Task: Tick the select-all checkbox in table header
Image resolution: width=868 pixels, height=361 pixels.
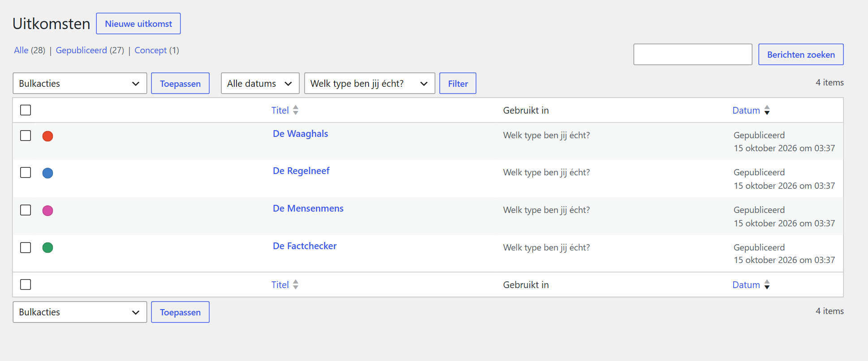Action: 26,110
